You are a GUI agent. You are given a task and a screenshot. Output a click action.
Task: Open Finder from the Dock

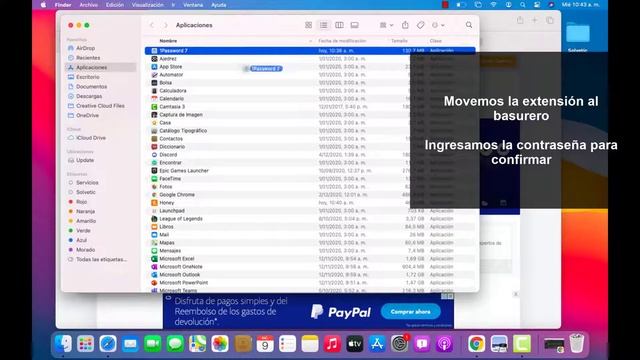[x=63, y=344]
